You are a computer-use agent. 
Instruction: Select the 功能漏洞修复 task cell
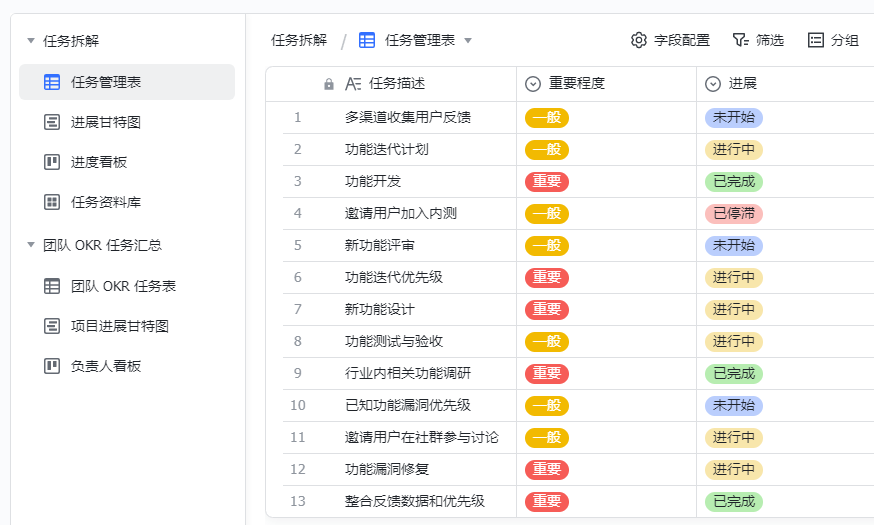click(x=399, y=469)
